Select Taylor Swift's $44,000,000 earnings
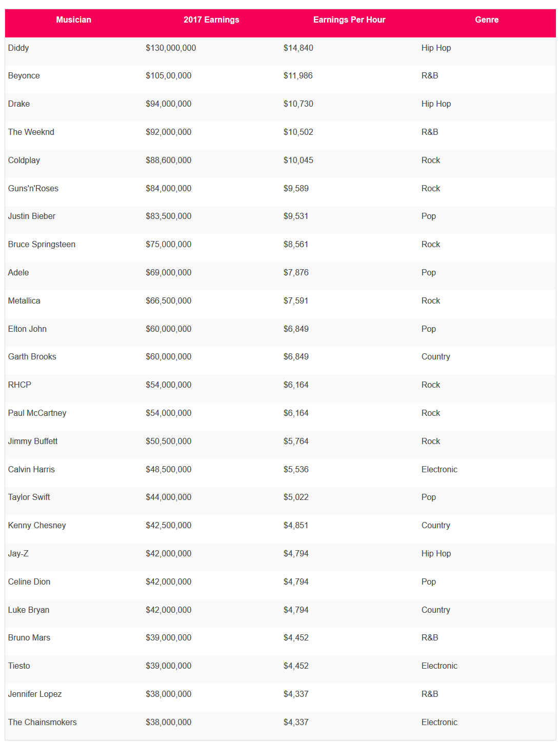 point(168,497)
